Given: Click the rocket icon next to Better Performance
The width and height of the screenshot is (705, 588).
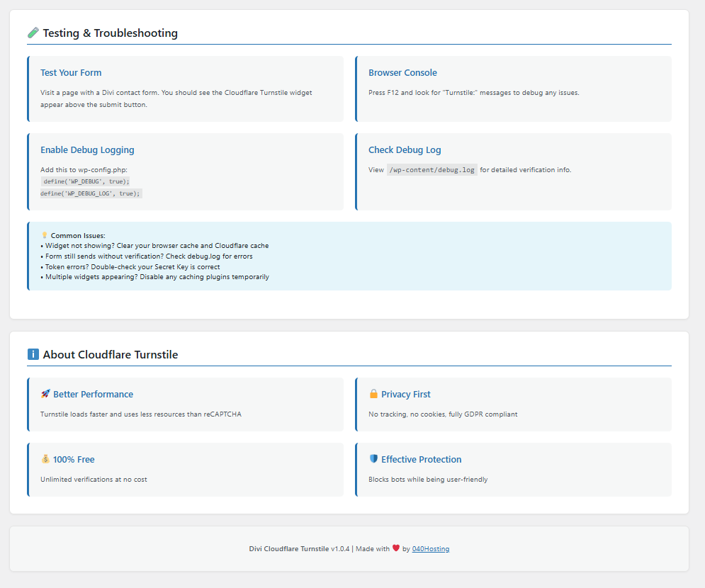Looking at the screenshot, I should [45, 394].
